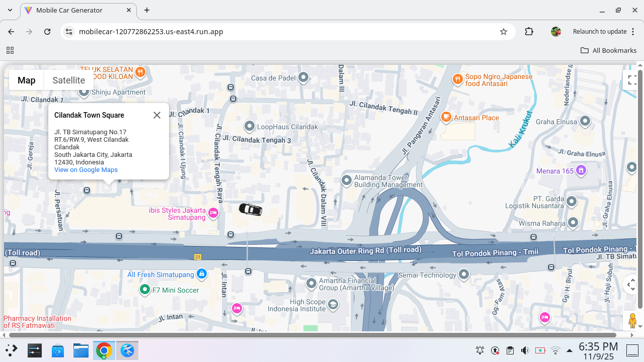
Task: Click PT. Garda Logistik Nusantara pin
Action: point(571,202)
